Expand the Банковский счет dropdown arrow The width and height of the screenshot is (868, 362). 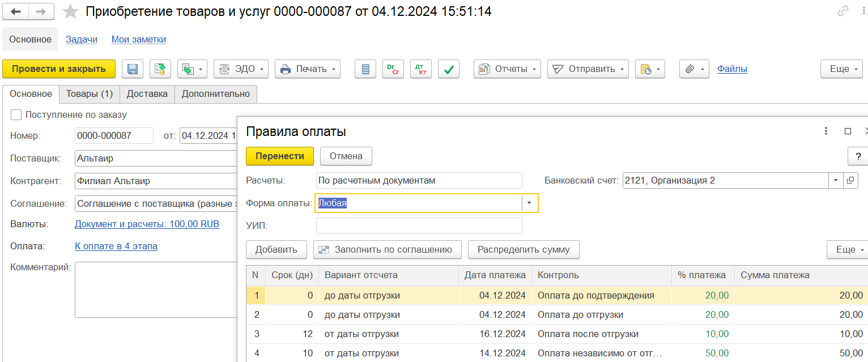click(836, 181)
